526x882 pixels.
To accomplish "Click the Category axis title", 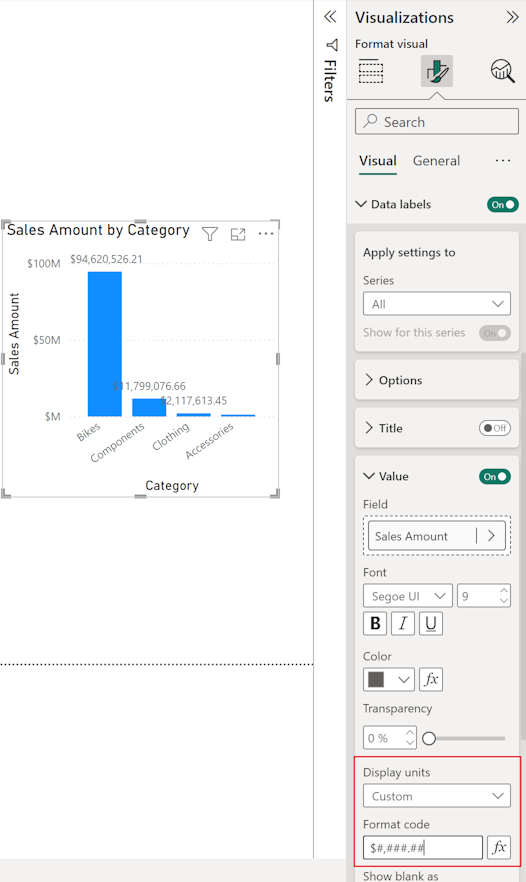I will (x=172, y=485).
